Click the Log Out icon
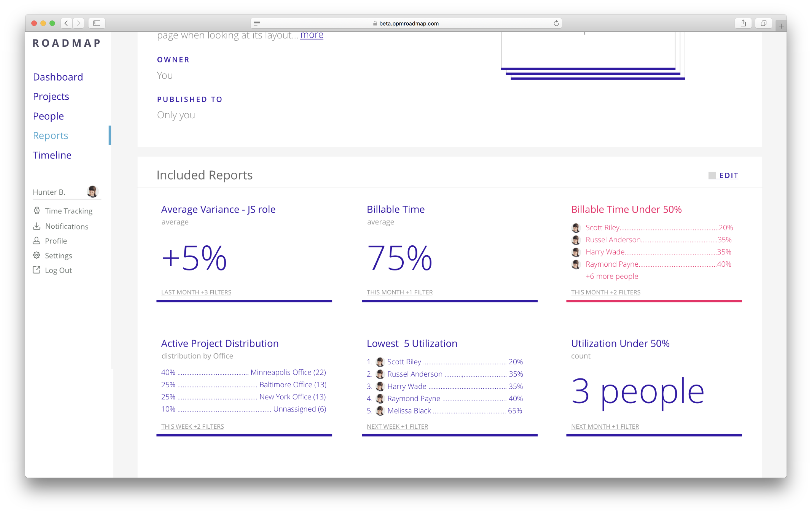The image size is (812, 514). [x=37, y=270]
